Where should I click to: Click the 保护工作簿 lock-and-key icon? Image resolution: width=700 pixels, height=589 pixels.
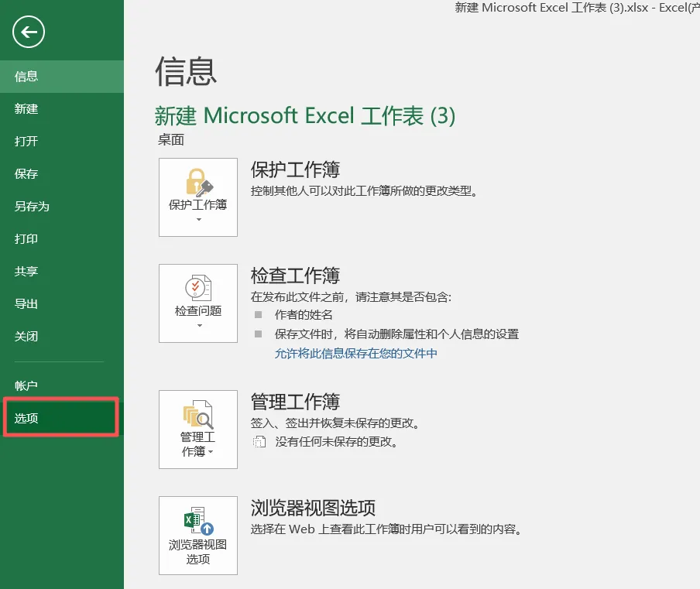(199, 183)
